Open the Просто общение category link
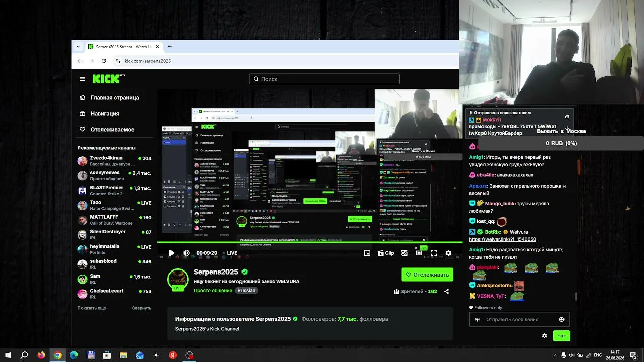 (213, 291)
